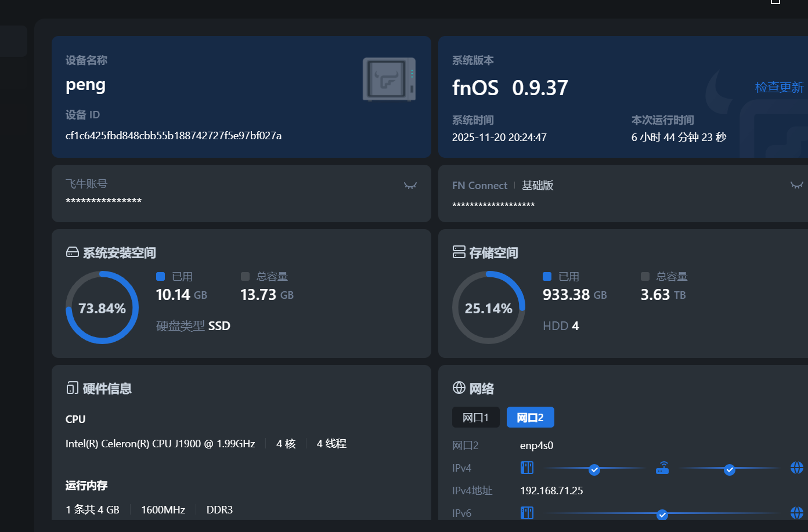808x532 pixels.
Task: Click the checkmark on IPv6 connection line
Action: tap(662, 515)
